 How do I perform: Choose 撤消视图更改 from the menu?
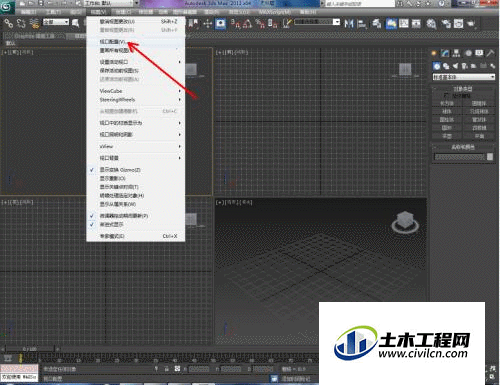pos(136,21)
